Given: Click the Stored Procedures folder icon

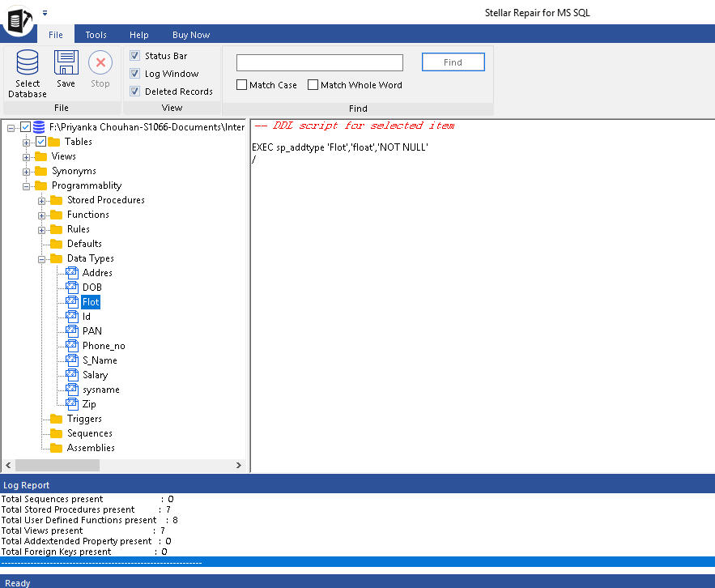Looking at the screenshot, I should (x=56, y=200).
